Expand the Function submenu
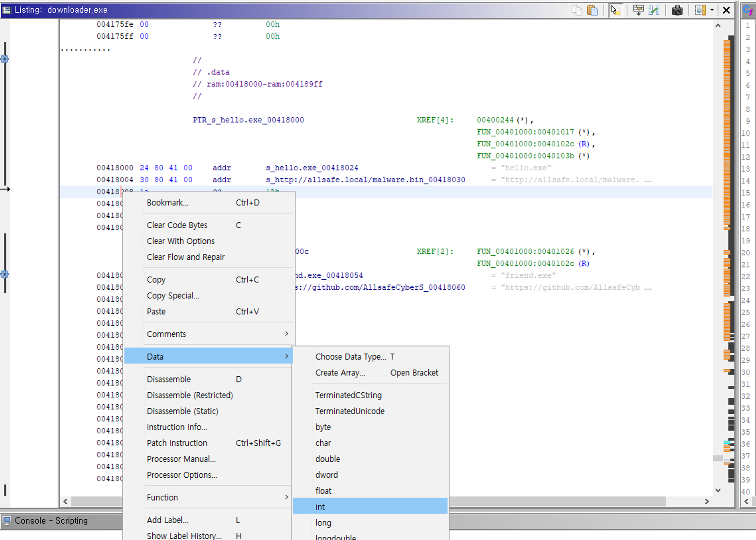The width and height of the screenshot is (756, 540). pos(208,497)
